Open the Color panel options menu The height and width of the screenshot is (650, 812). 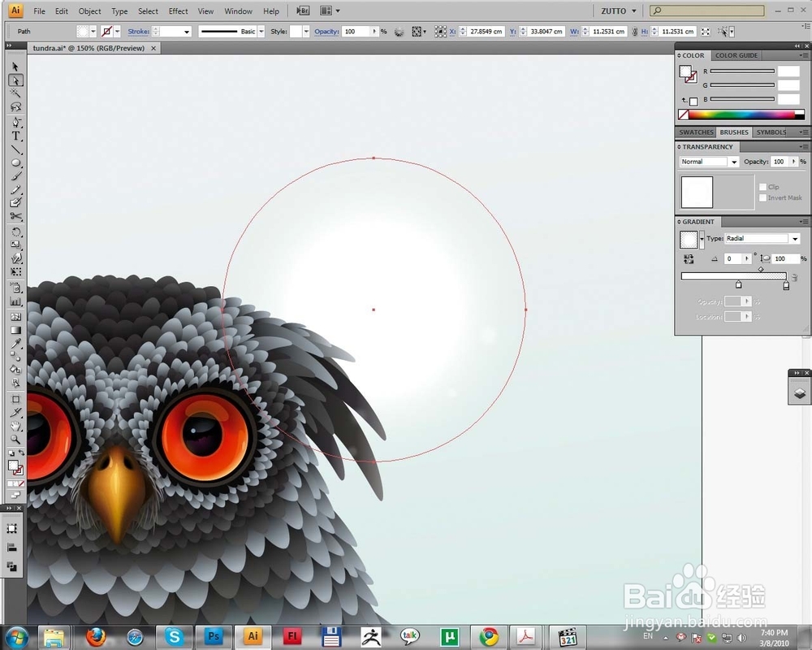pos(803,55)
